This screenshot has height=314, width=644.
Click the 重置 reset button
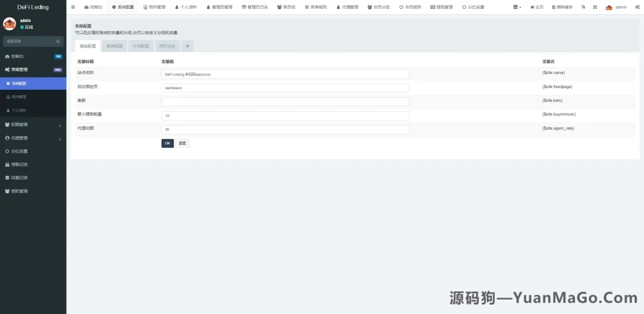pos(182,143)
